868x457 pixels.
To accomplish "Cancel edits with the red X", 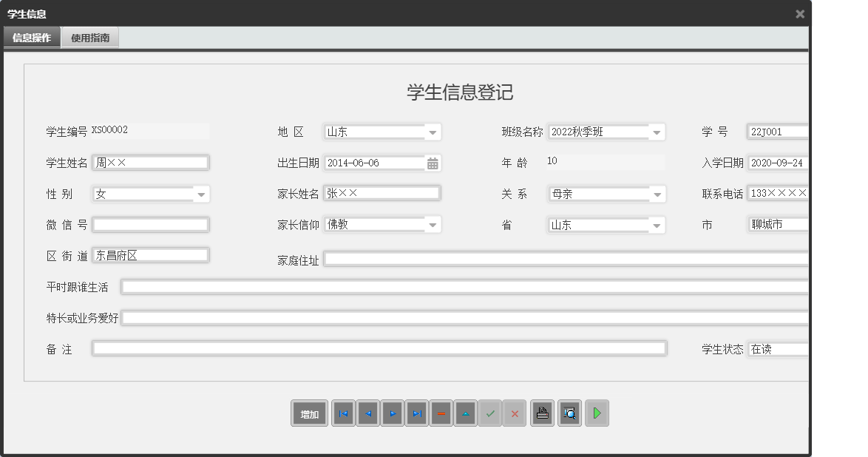I will (515, 413).
